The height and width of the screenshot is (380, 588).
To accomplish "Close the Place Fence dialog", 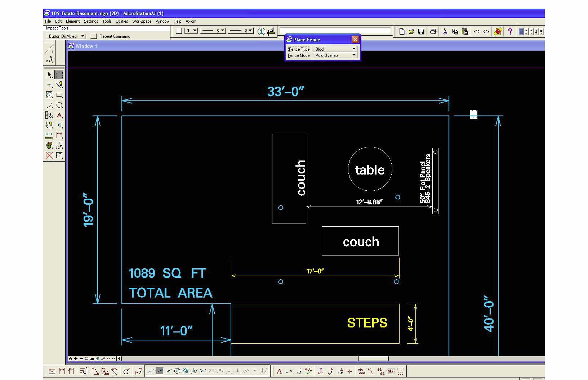I will tap(355, 40).
